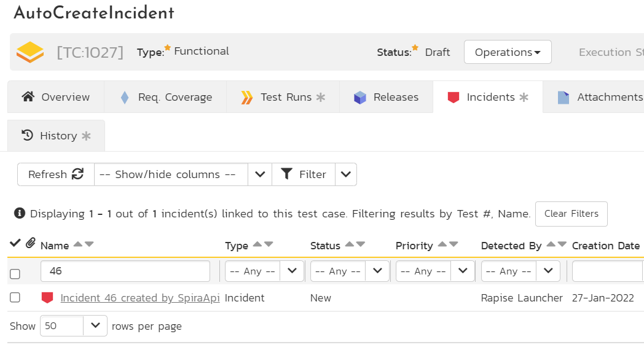Sort Name column ascending arrow
The height and width of the screenshot is (350, 644).
tap(77, 244)
